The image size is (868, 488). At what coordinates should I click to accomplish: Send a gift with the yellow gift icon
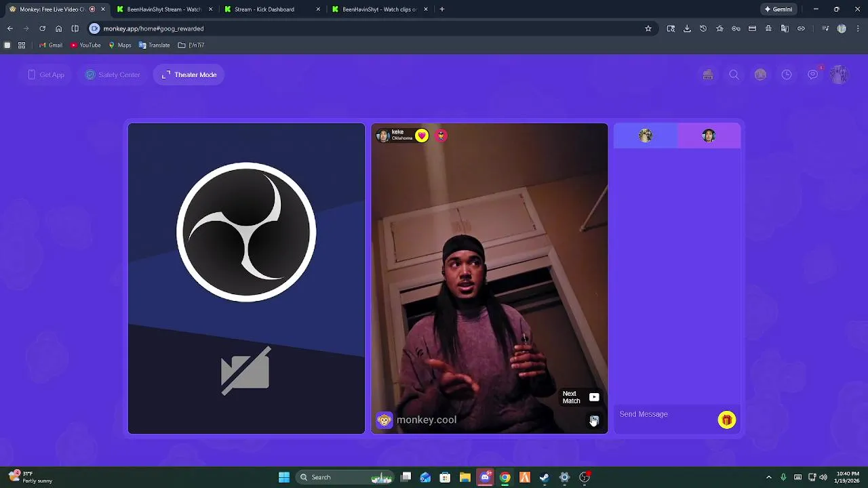coord(726,420)
